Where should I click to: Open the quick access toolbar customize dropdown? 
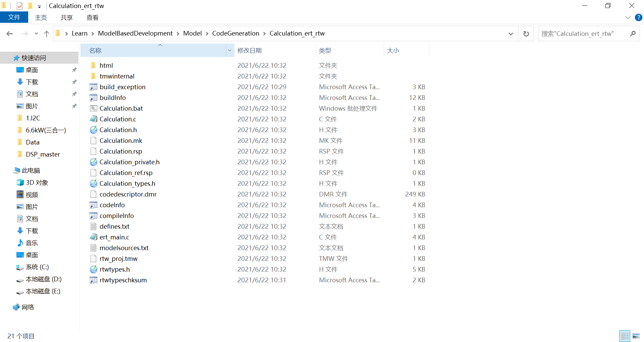pos(39,6)
